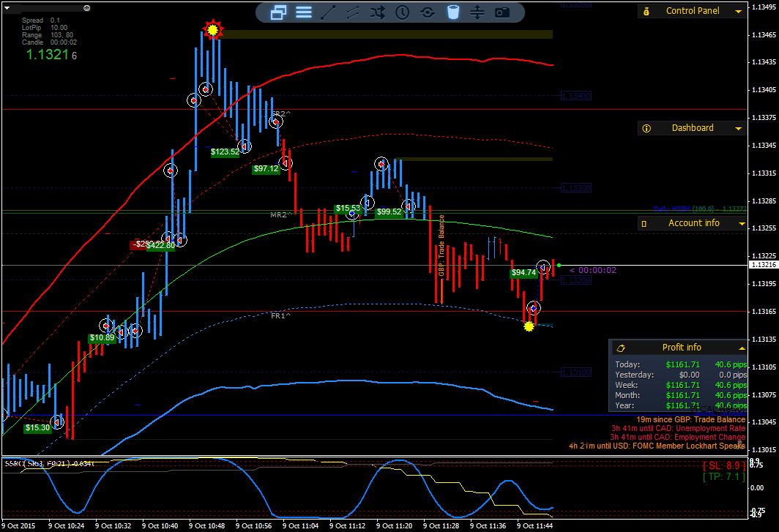Click the $422.80 trade profit label
Viewport: 779px width, 532px height.
(x=160, y=245)
